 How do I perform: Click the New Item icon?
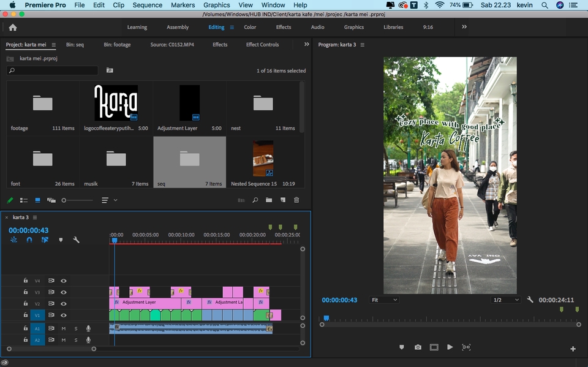(x=283, y=200)
